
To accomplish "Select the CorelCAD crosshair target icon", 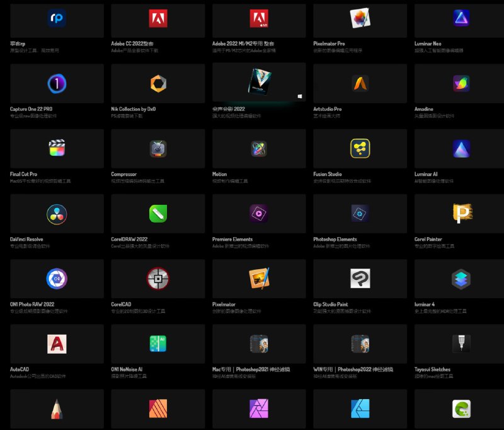I will tap(158, 279).
